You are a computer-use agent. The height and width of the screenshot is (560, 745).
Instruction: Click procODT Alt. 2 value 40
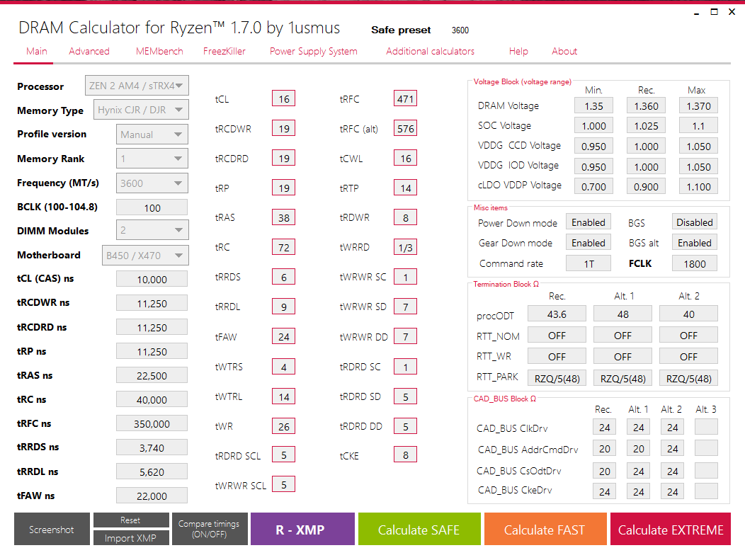point(688,314)
